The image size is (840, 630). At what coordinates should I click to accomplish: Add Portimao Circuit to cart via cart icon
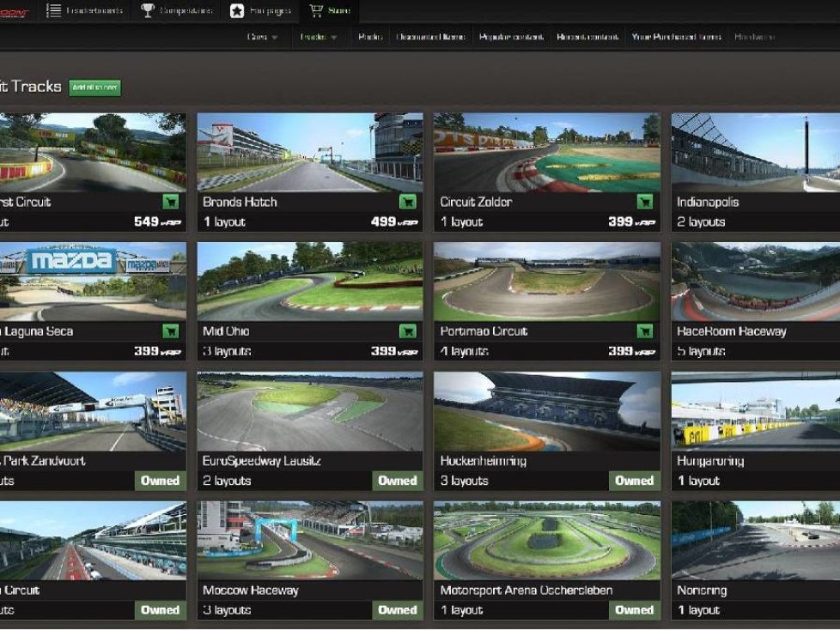point(644,331)
